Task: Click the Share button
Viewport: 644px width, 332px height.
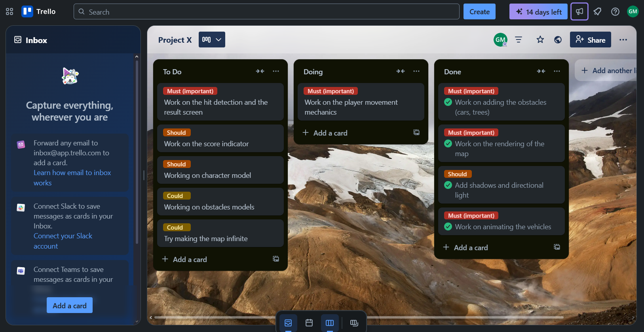Action: click(590, 40)
